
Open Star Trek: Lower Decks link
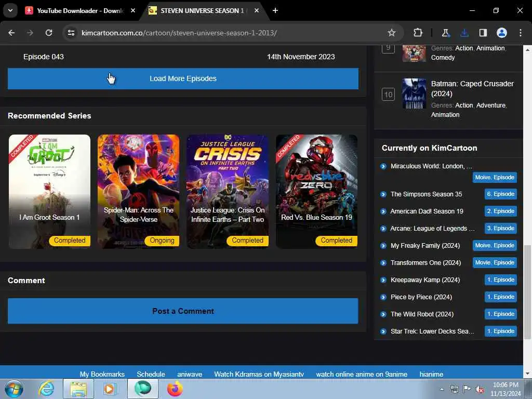[x=432, y=331]
